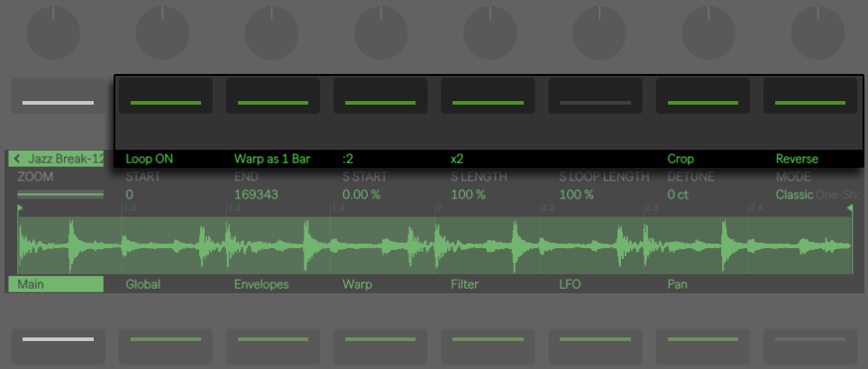Image resolution: width=868 pixels, height=369 pixels.
Task: Push the unlit upper display button
Action: (x=595, y=96)
